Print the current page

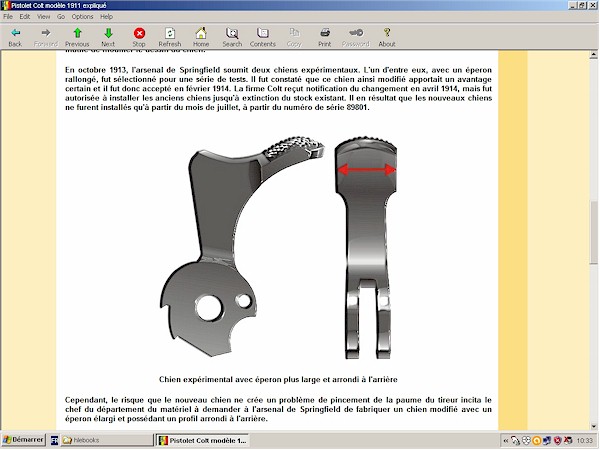(325, 37)
